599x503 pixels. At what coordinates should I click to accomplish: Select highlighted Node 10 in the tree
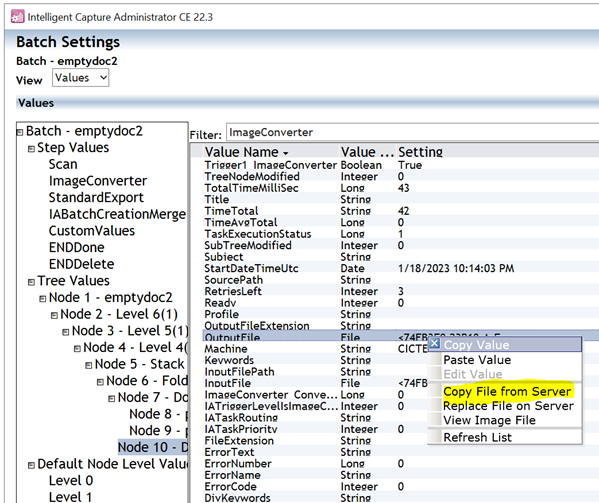(x=153, y=447)
